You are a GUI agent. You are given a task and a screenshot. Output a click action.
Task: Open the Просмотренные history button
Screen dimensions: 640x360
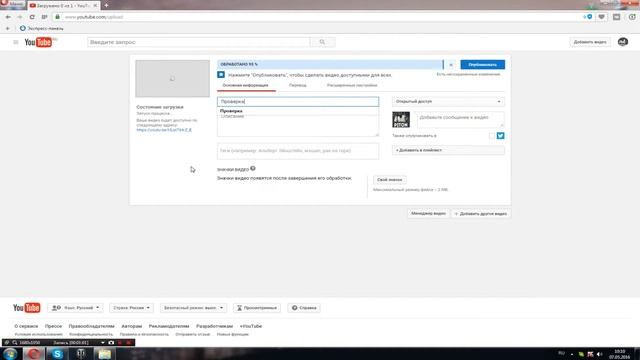tap(257, 307)
